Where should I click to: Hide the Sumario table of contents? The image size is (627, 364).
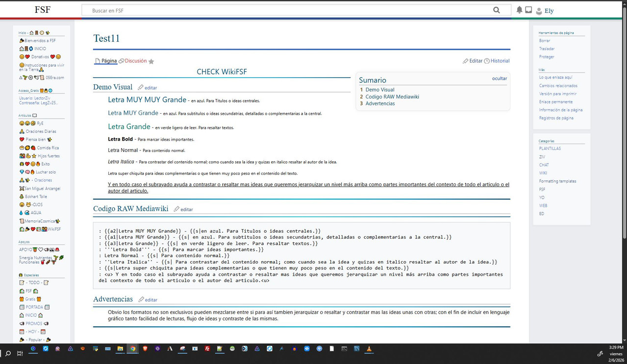pyautogui.click(x=500, y=78)
